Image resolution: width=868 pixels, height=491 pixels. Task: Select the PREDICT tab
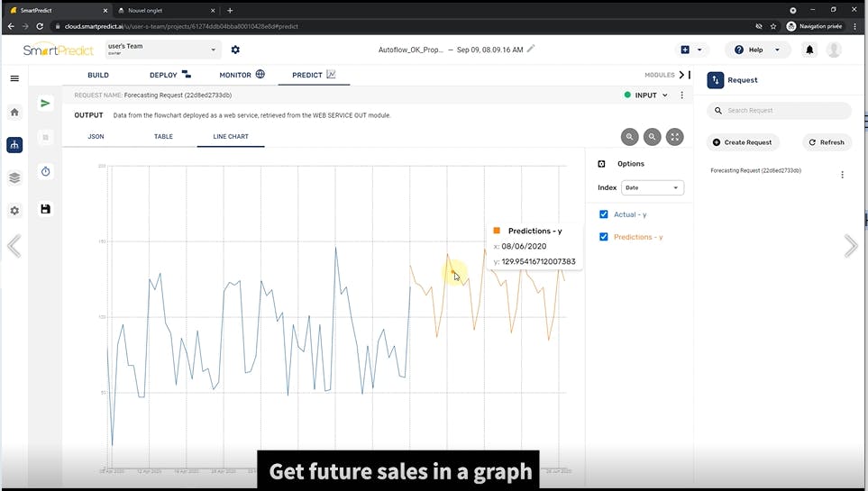coord(314,75)
